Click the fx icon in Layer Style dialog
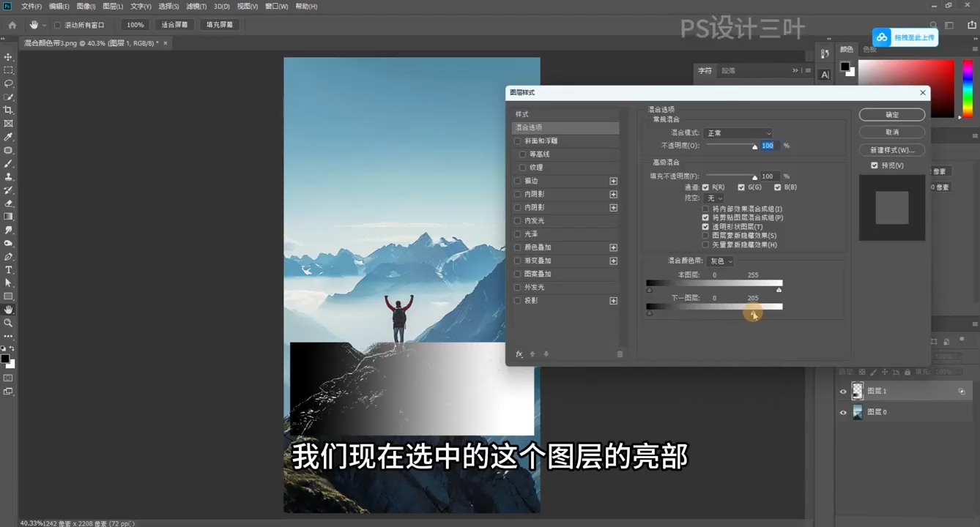The image size is (980, 527). pos(519,354)
